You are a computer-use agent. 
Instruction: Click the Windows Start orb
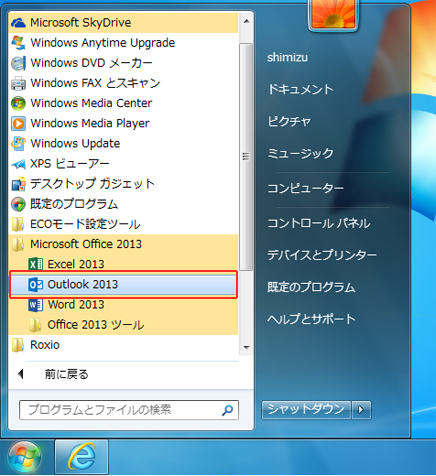click(25, 457)
